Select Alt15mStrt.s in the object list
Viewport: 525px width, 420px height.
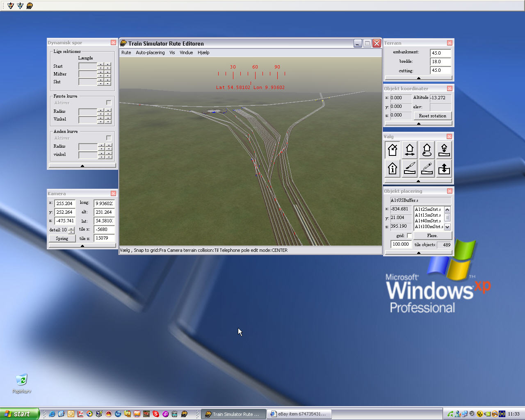[429, 215]
